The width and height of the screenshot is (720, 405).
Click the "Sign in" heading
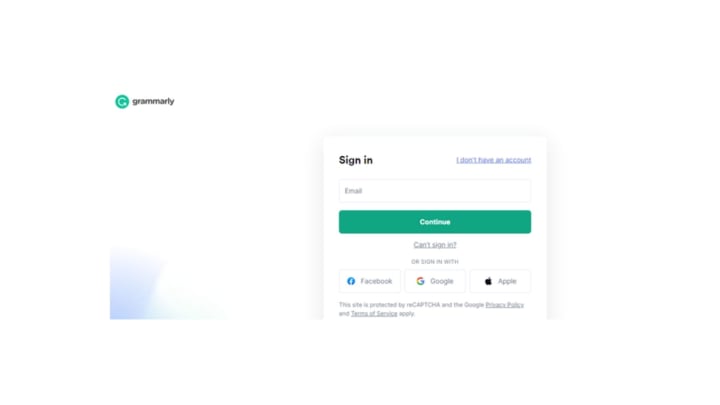[x=356, y=160]
